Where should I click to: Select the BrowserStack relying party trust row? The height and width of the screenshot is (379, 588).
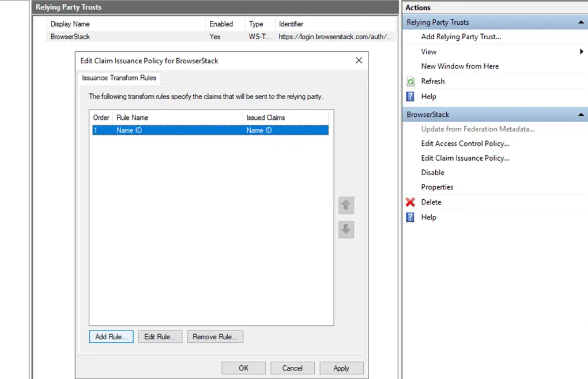click(70, 37)
